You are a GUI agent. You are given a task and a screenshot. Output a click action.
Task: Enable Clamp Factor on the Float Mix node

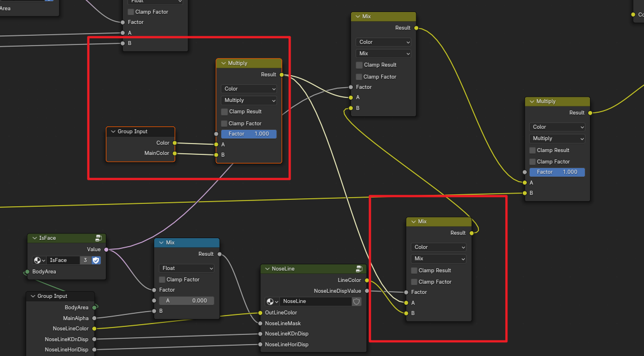pyautogui.click(x=162, y=280)
